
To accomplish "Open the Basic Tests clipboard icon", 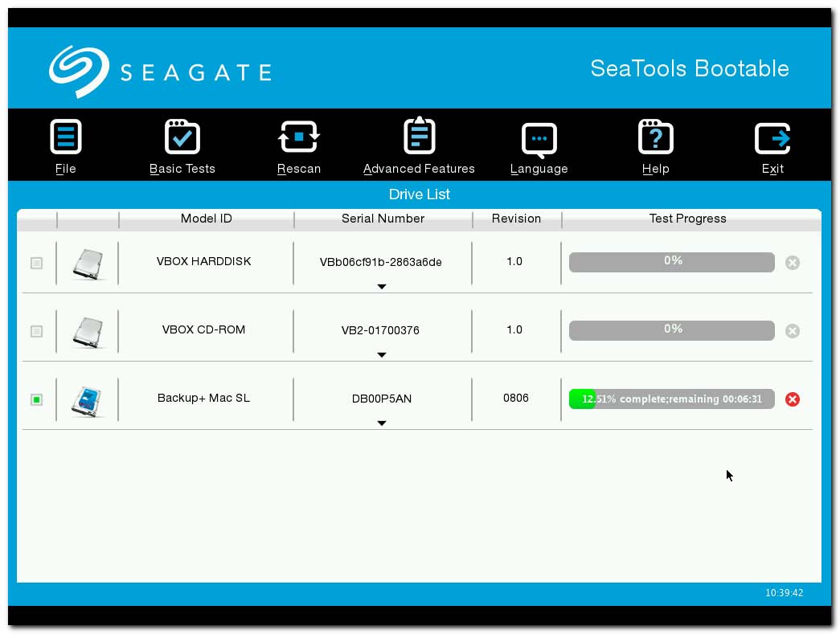I will (182, 137).
